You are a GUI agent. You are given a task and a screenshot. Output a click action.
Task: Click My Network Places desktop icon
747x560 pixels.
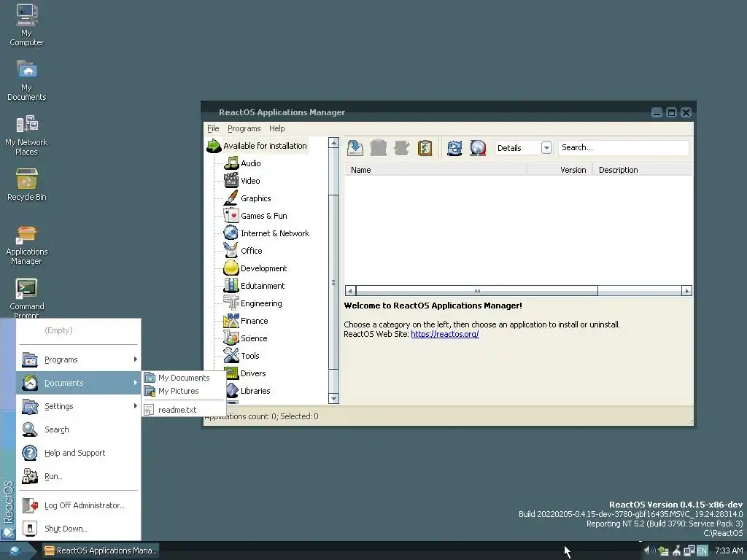(27, 135)
